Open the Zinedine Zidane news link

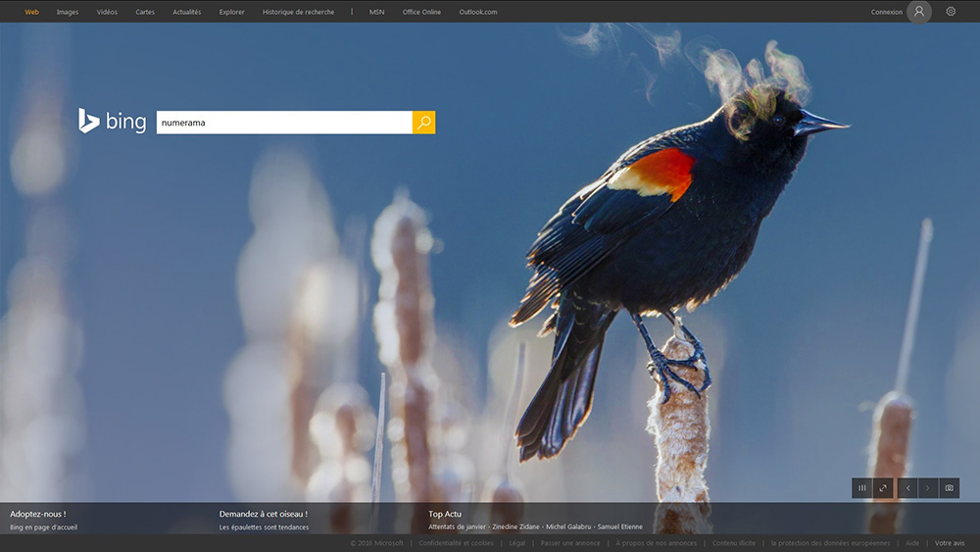tap(515, 527)
